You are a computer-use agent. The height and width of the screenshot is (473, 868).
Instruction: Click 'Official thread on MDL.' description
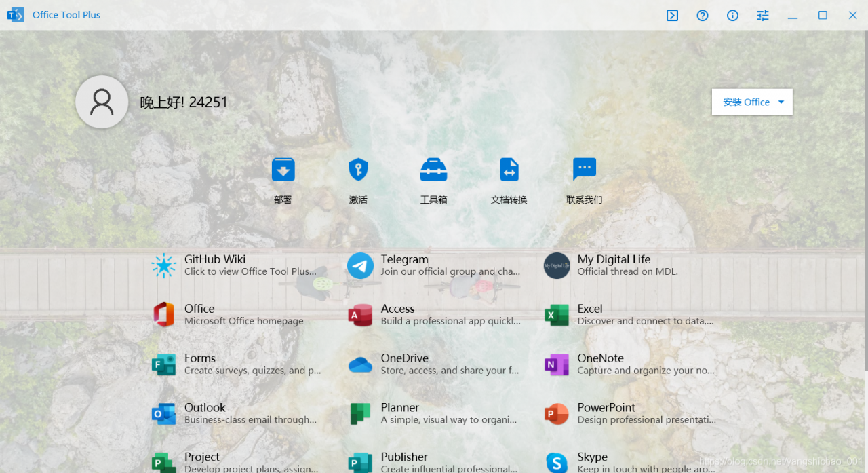[x=628, y=271]
